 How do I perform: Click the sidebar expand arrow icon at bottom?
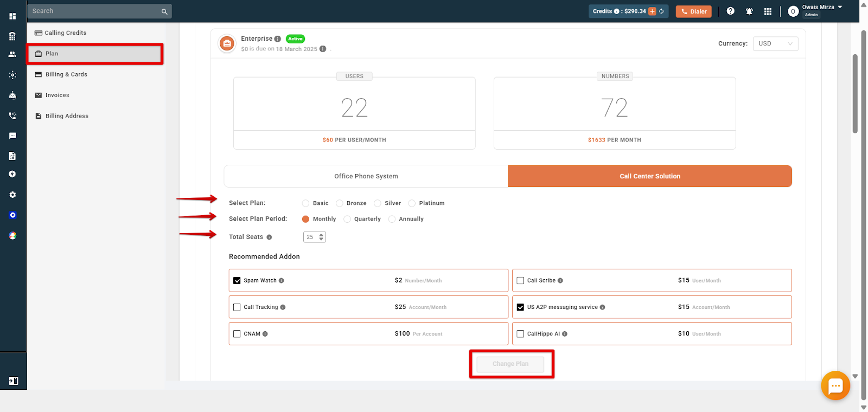[x=13, y=381]
